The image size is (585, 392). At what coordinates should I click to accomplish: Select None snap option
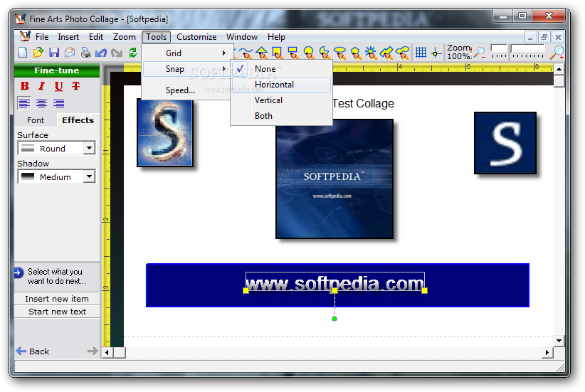point(281,69)
